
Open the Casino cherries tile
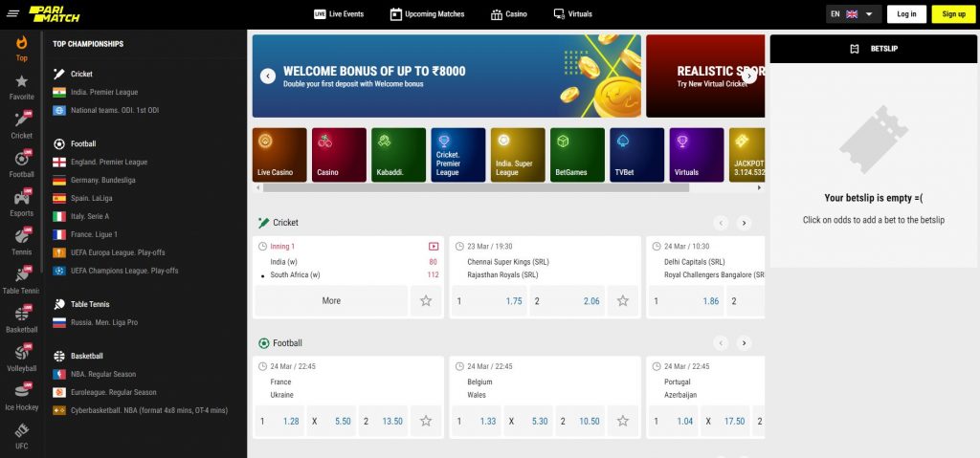[339, 155]
